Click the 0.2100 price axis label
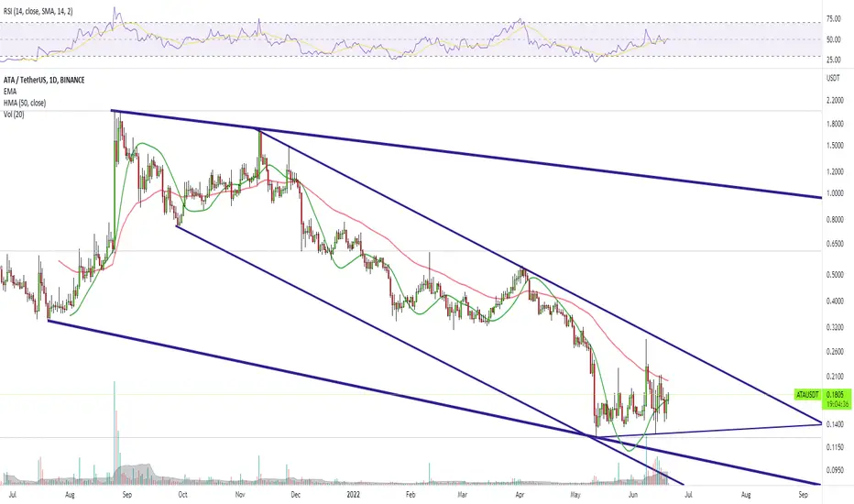854x504 pixels. 835,377
